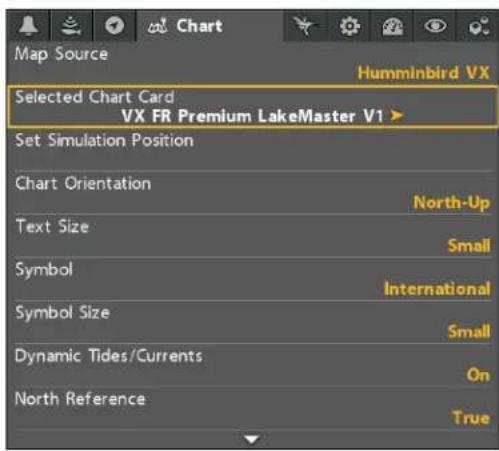Change Text Size value Small

(x=469, y=246)
